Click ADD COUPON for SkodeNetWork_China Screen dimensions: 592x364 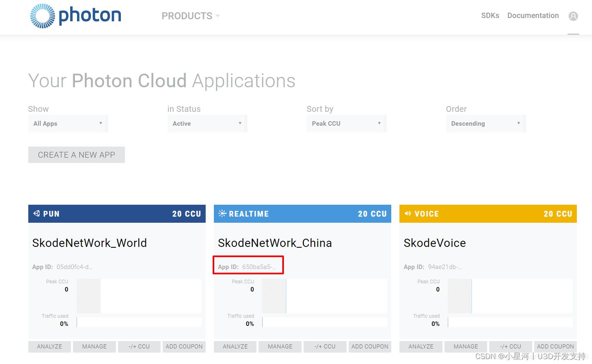tap(370, 346)
